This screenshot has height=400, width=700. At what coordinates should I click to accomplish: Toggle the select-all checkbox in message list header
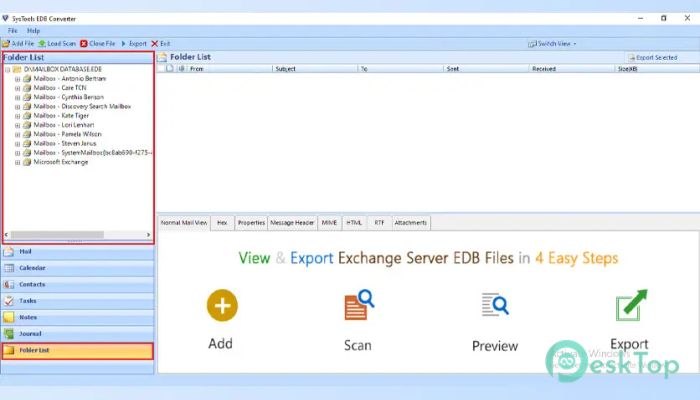tap(161, 69)
